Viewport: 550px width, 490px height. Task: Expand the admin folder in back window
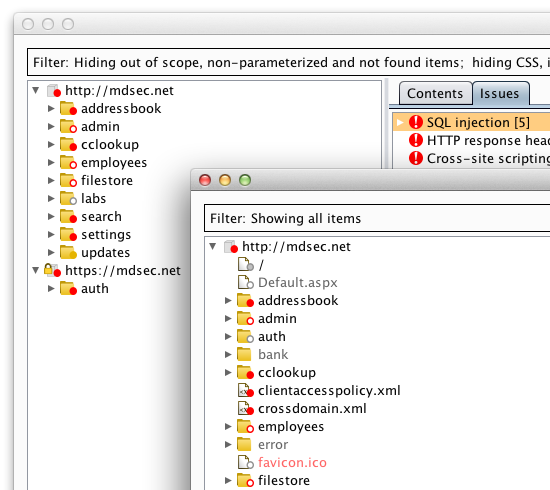(x=51, y=126)
